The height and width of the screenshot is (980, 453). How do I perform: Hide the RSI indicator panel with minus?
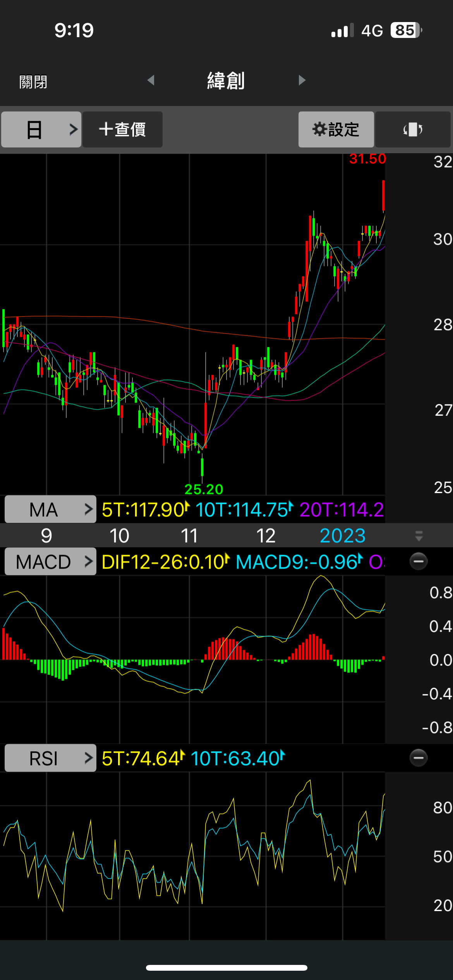coord(419,757)
